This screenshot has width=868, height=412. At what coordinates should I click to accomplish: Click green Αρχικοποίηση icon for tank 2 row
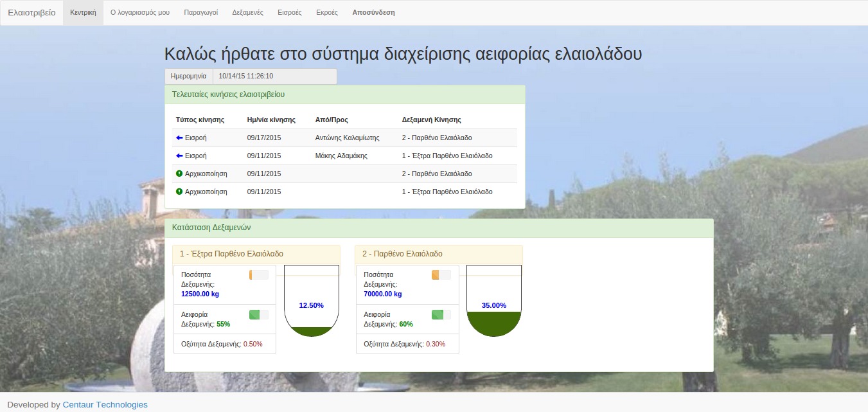179,174
